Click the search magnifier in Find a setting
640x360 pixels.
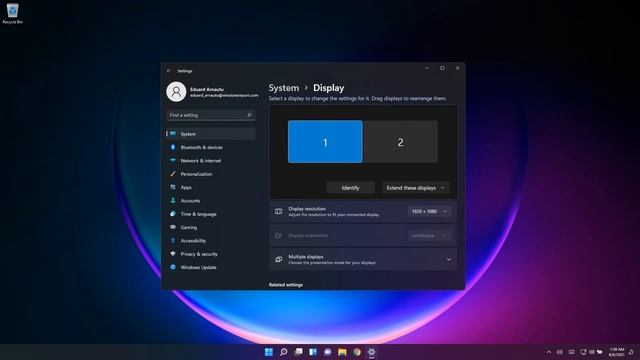coord(249,115)
